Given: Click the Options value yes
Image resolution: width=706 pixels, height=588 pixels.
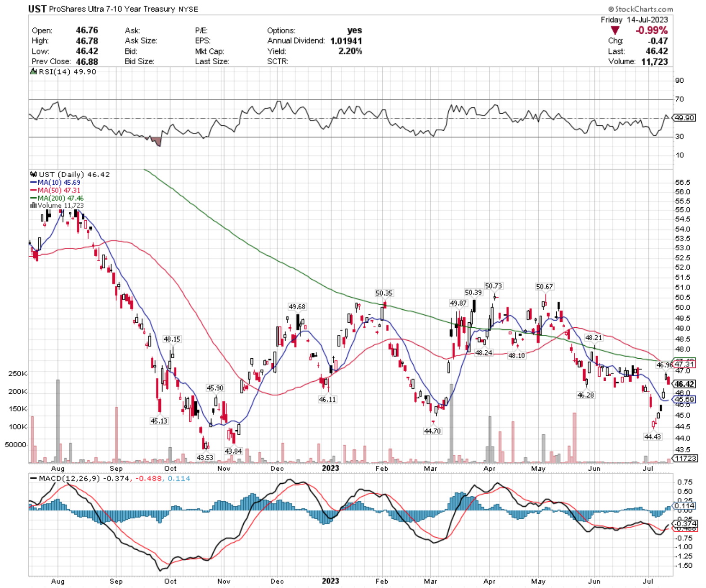Looking at the screenshot, I should [x=354, y=30].
